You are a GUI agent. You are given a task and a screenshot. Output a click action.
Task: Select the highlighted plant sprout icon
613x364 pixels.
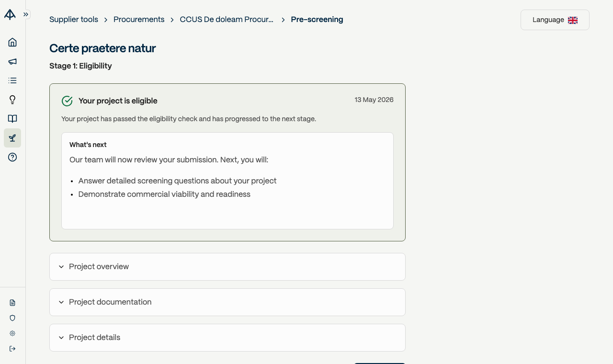12,138
